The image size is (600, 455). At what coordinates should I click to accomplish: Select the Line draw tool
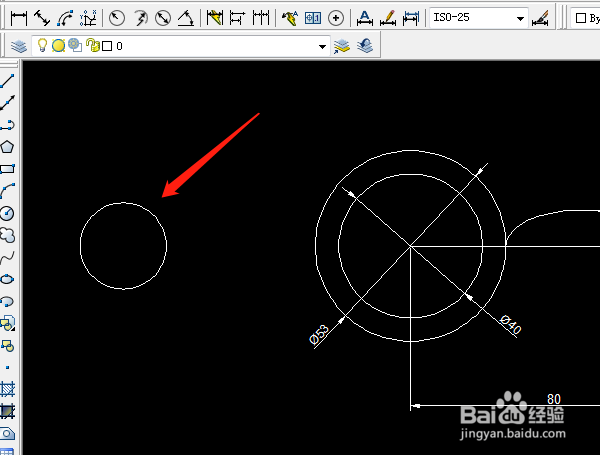pyautogui.click(x=8, y=81)
